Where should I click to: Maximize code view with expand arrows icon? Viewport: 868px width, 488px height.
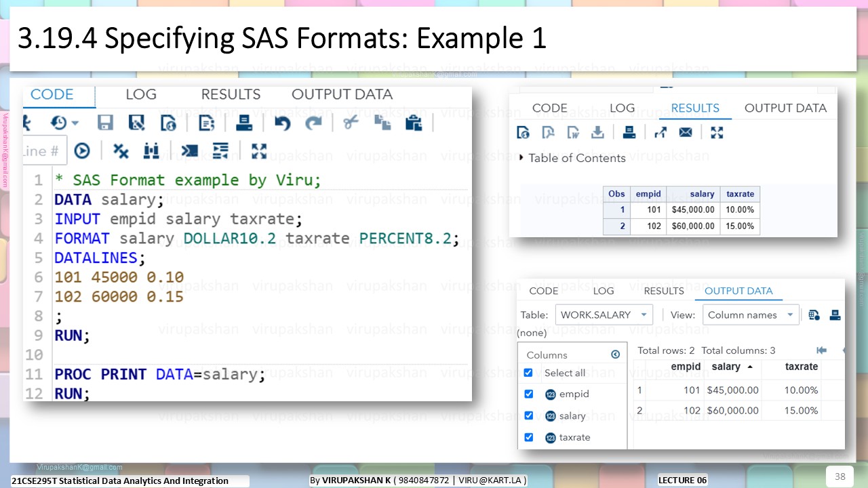(x=259, y=150)
